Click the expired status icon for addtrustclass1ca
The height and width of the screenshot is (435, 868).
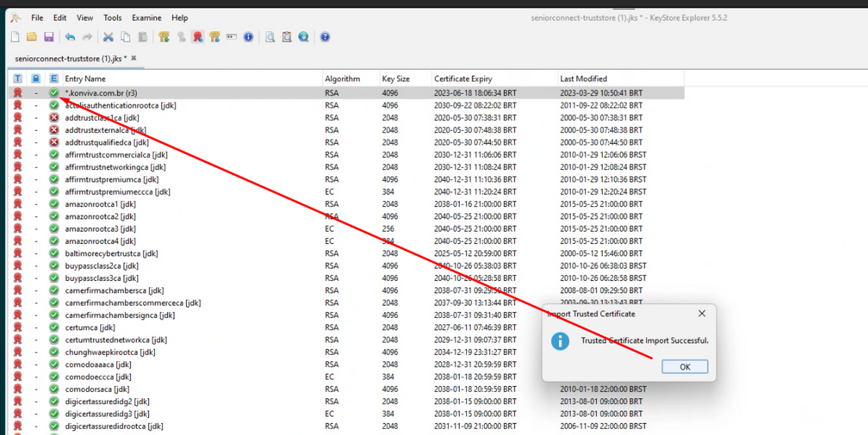pyautogui.click(x=54, y=118)
